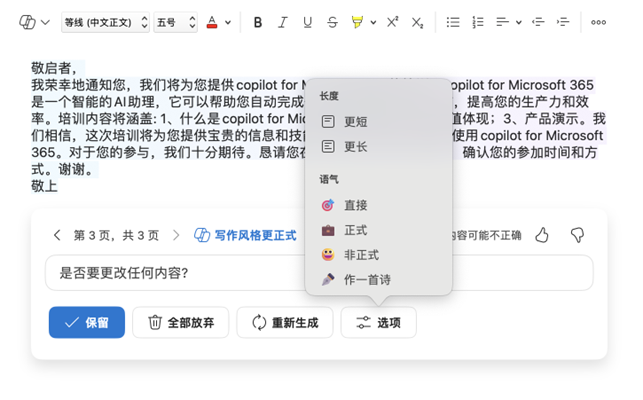This screenshot has width=643, height=400.
Task: Click the page icon beside 更长
Action: (x=328, y=146)
